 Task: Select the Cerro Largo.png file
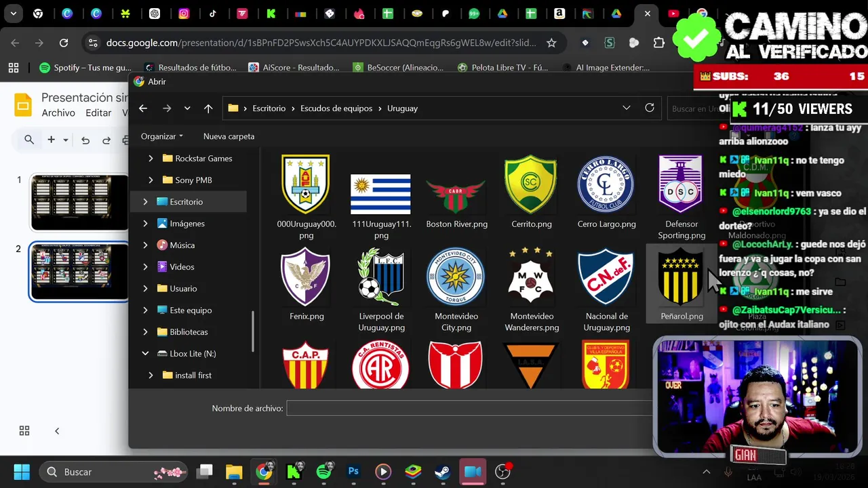click(x=606, y=191)
